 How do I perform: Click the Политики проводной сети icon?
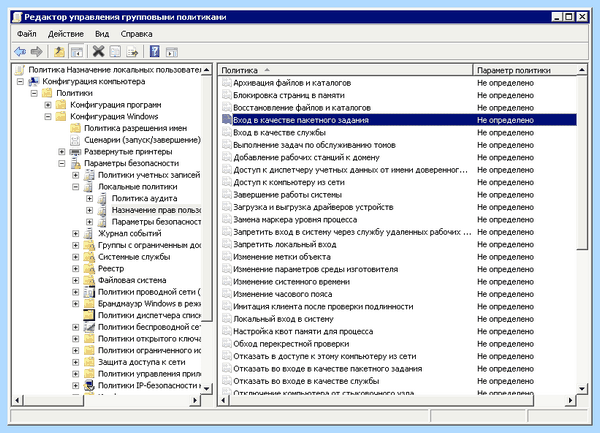(89, 292)
